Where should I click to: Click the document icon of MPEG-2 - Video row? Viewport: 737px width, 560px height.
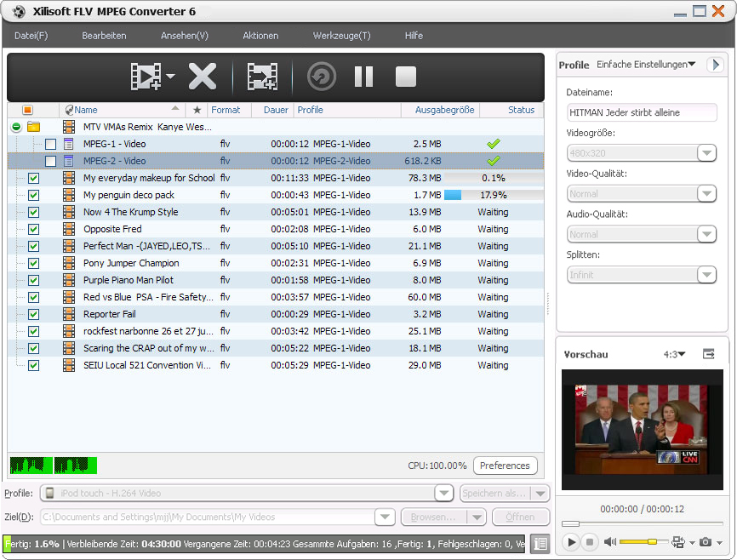[69, 161]
